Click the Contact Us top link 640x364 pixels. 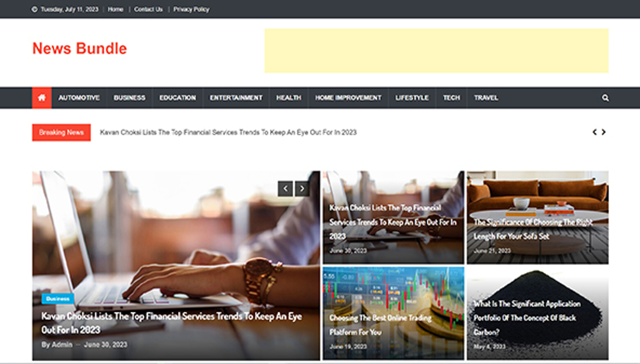click(x=148, y=9)
